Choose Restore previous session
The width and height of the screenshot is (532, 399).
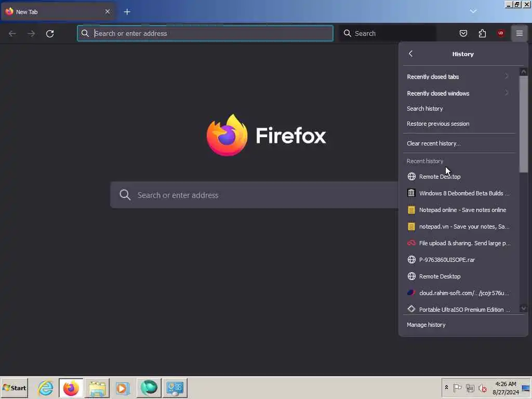click(x=459, y=124)
